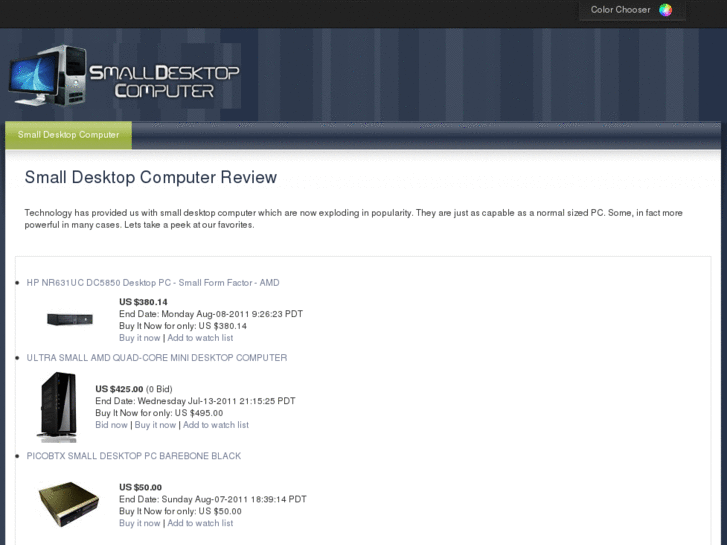The width and height of the screenshot is (727, 545).
Task: Open the ULTRA SMALL AMD QUAD-CORE MINI DESKTOP link
Action: point(157,358)
